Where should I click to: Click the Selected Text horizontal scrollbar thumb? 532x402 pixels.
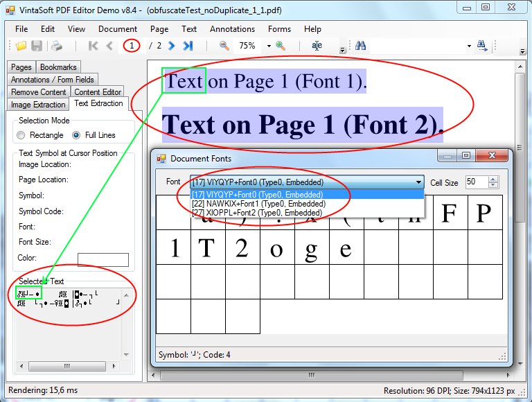pos(67,366)
